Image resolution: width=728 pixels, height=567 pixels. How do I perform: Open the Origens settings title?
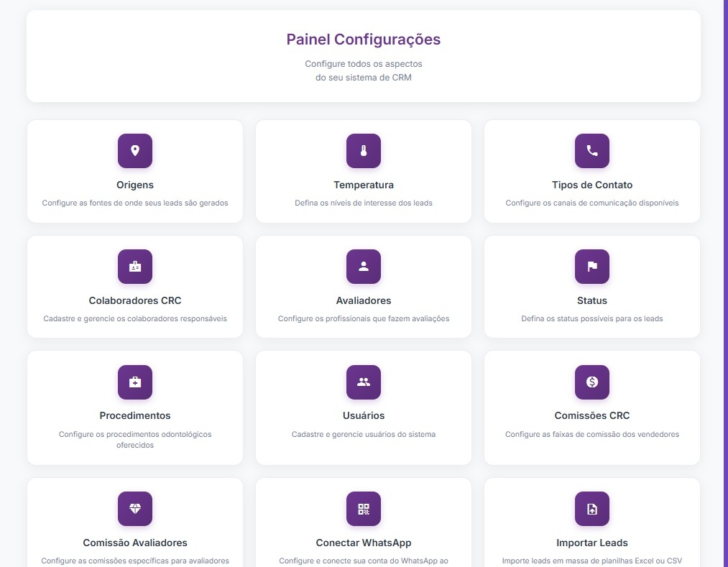(x=135, y=185)
